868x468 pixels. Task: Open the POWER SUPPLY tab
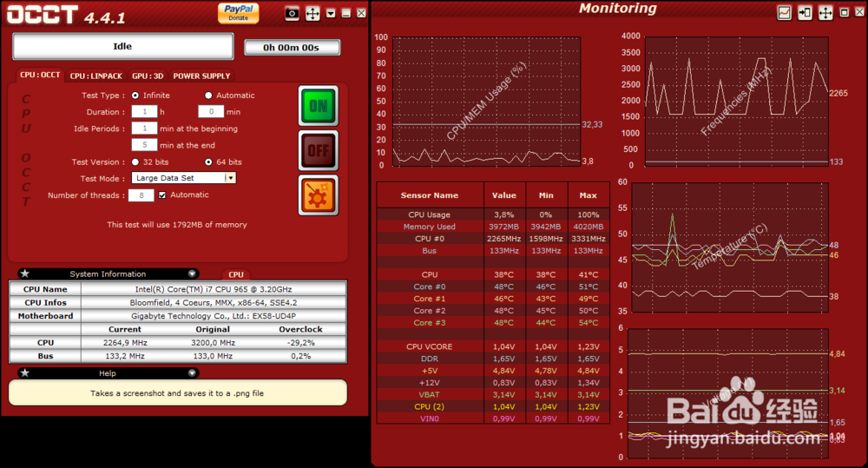(201, 76)
